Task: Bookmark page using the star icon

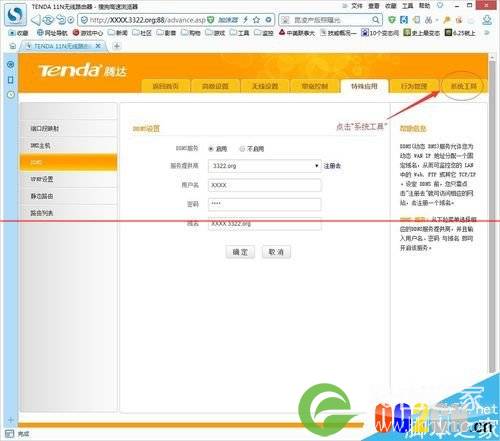Action: pos(256,20)
